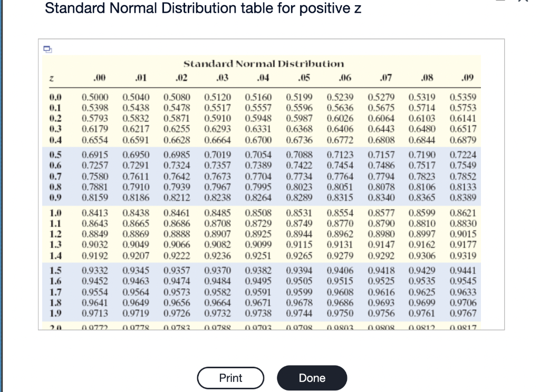Click the partially visible row labeled 2.0
This screenshot has width=540, height=392.
click(x=54, y=327)
